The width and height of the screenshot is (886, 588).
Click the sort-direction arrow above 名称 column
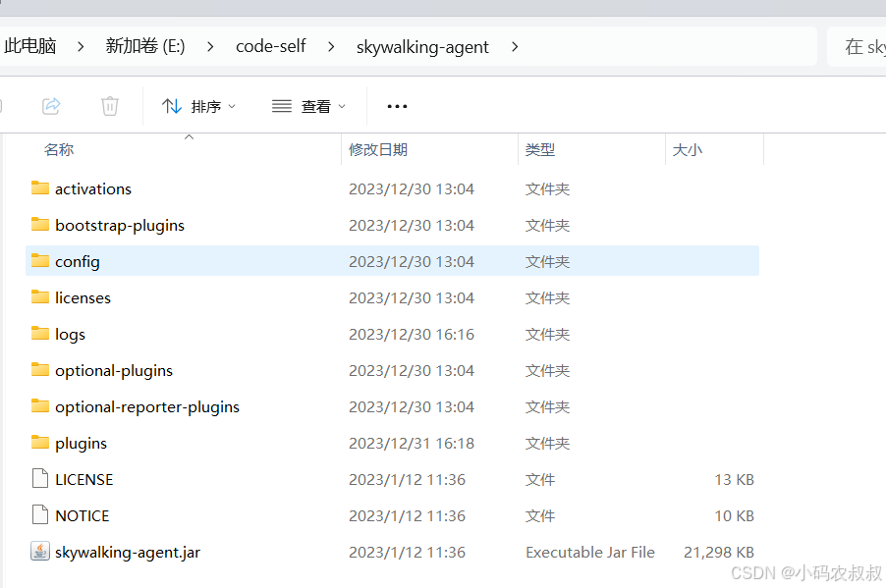coord(190,136)
